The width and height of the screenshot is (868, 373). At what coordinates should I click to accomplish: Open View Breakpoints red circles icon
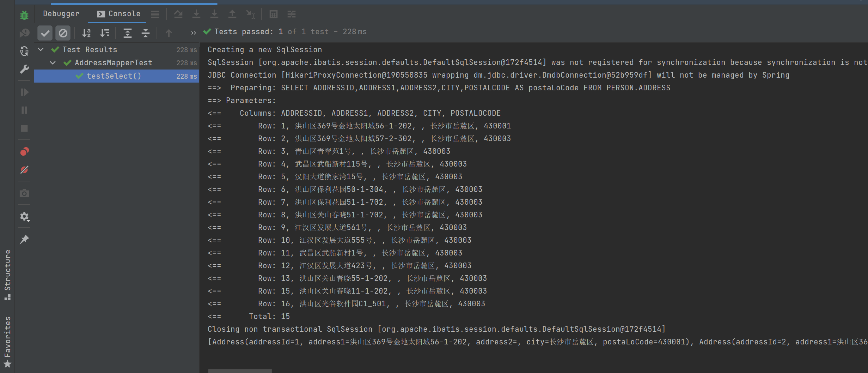click(x=24, y=152)
